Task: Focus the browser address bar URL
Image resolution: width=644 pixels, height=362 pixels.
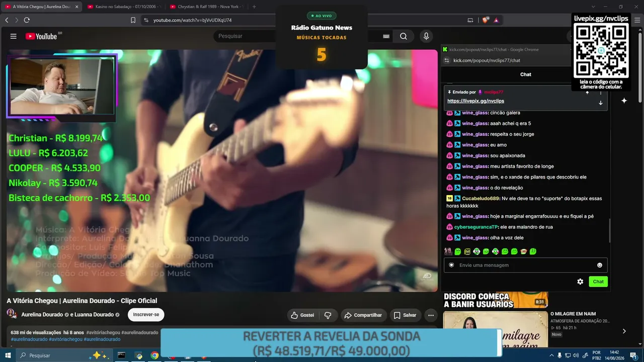Action: (193, 20)
